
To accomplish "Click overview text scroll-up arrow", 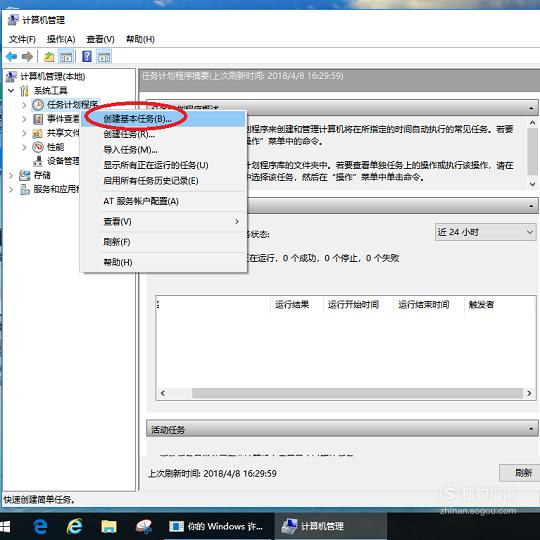I will [532, 123].
